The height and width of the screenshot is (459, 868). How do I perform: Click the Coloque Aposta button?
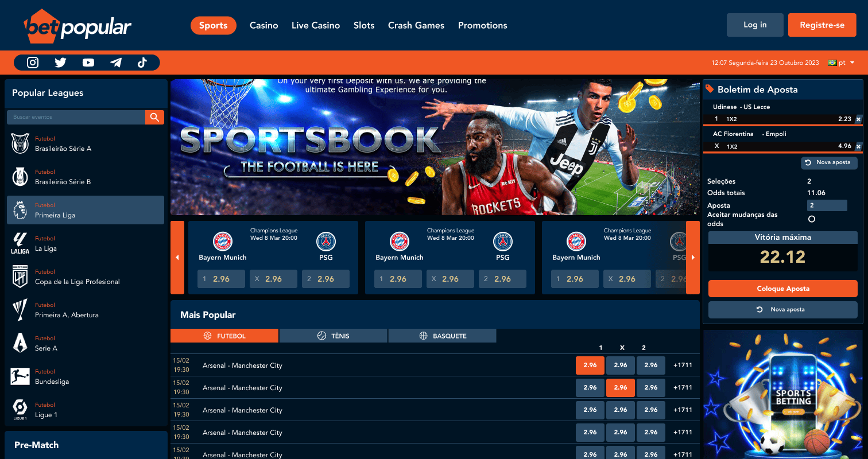[782, 289]
